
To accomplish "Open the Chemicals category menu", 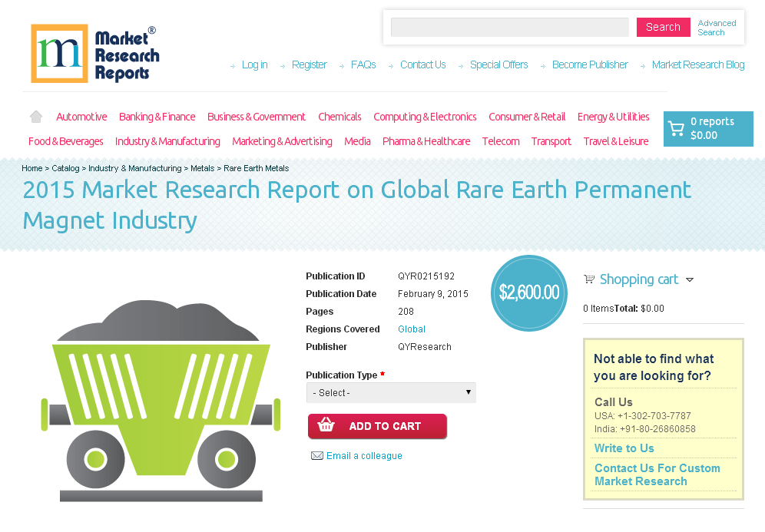I will click(339, 116).
